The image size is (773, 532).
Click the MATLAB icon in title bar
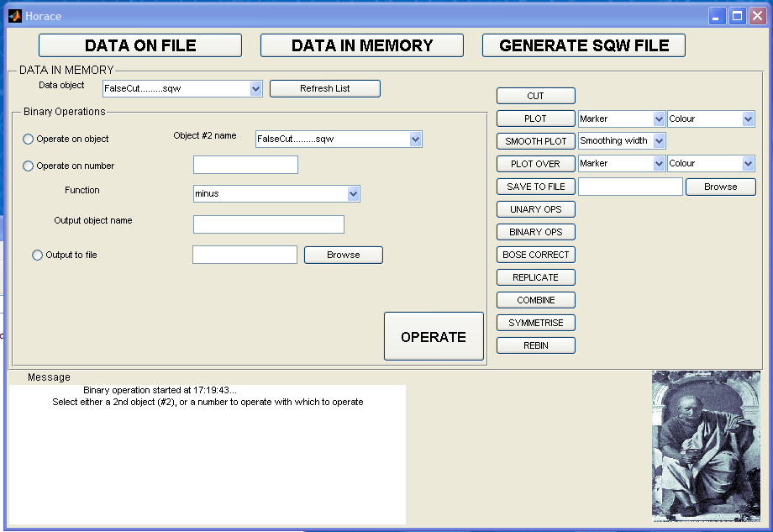[15, 16]
